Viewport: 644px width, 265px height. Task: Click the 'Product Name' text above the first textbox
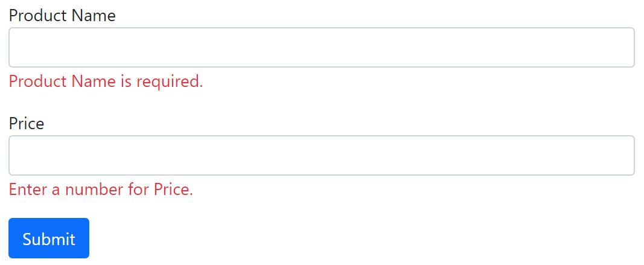click(62, 16)
